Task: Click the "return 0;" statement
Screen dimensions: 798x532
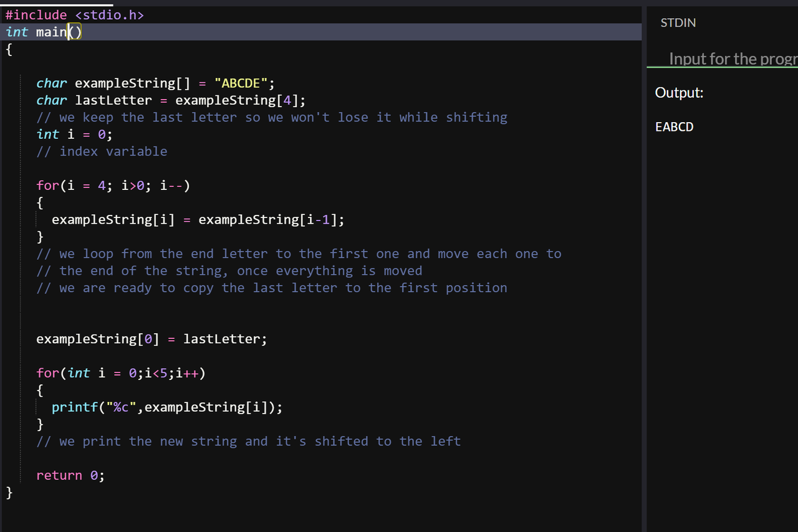Action: click(70, 475)
